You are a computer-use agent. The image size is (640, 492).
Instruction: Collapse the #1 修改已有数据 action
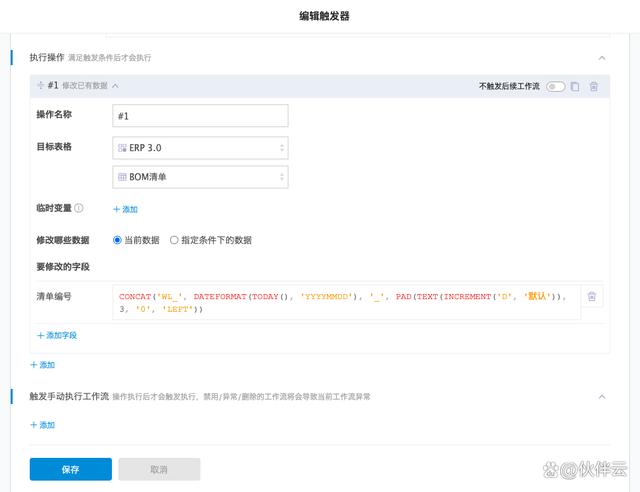point(116,86)
